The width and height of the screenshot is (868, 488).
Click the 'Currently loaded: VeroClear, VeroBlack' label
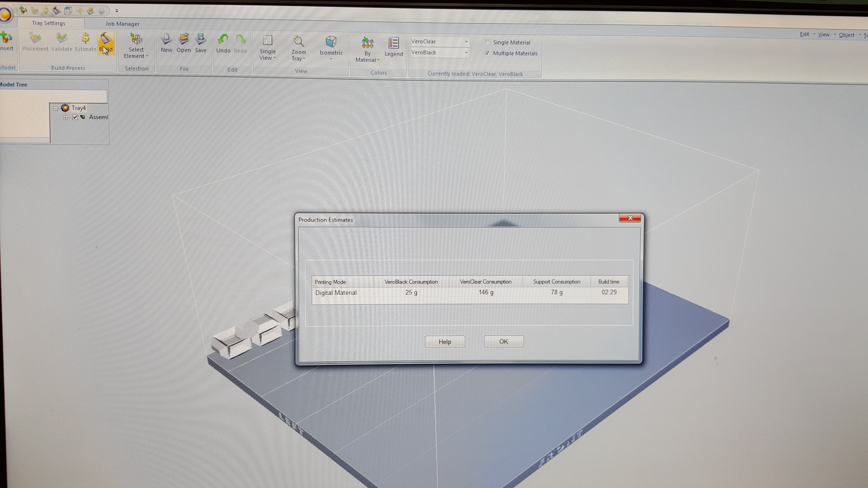(475, 74)
